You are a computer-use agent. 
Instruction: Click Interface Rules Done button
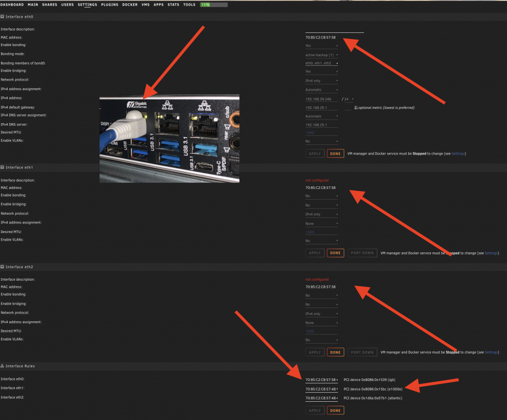click(x=335, y=411)
